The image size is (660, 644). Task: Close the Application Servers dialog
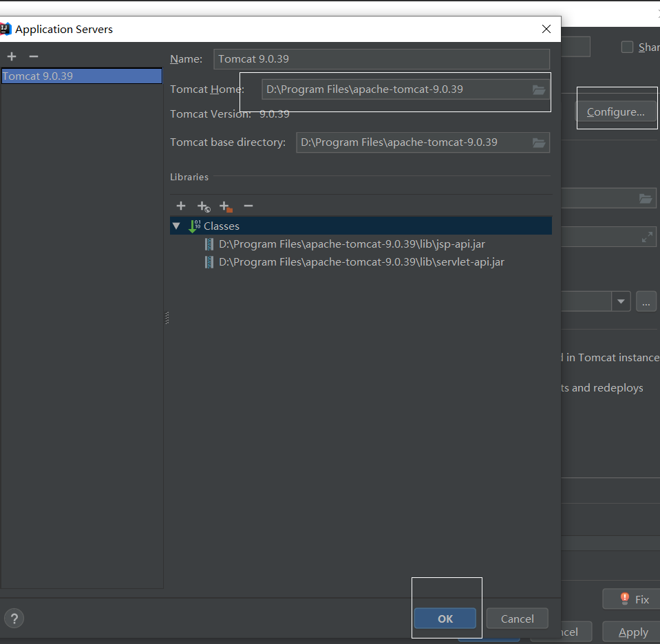546,29
